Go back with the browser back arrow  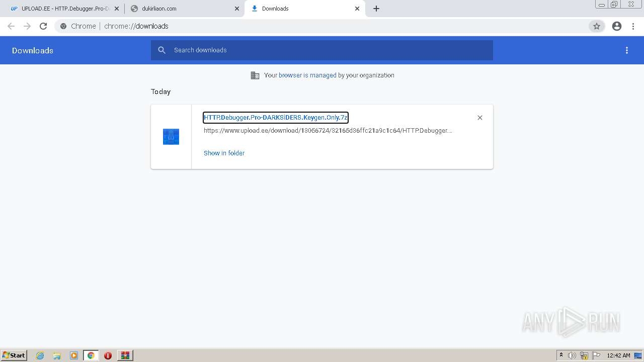11,26
